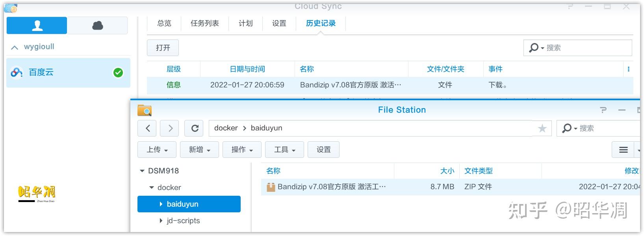The width and height of the screenshot is (644, 236).
Task: Open the column options three-dot menu
Action: pos(628,69)
